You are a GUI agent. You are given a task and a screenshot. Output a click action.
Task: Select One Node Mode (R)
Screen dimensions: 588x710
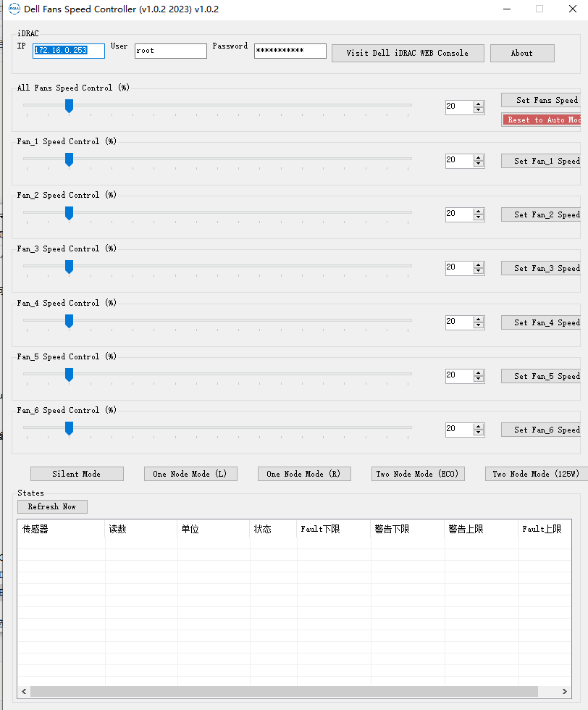tap(304, 474)
